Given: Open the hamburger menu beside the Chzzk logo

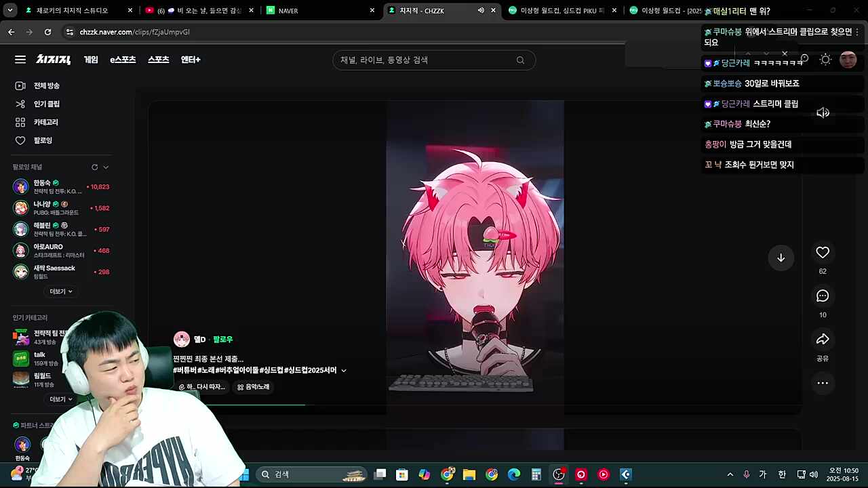Looking at the screenshot, I should [x=20, y=60].
